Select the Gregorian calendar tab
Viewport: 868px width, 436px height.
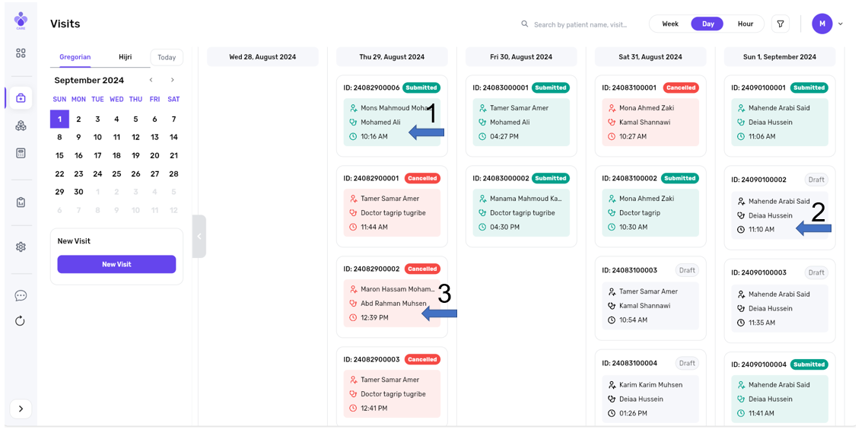(75, 57)
